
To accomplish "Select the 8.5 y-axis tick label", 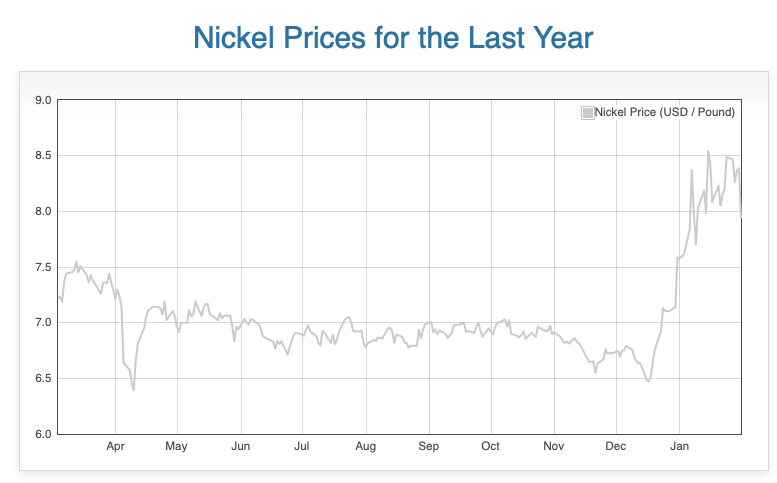I will pyautogui.click(x=42, y=156).
